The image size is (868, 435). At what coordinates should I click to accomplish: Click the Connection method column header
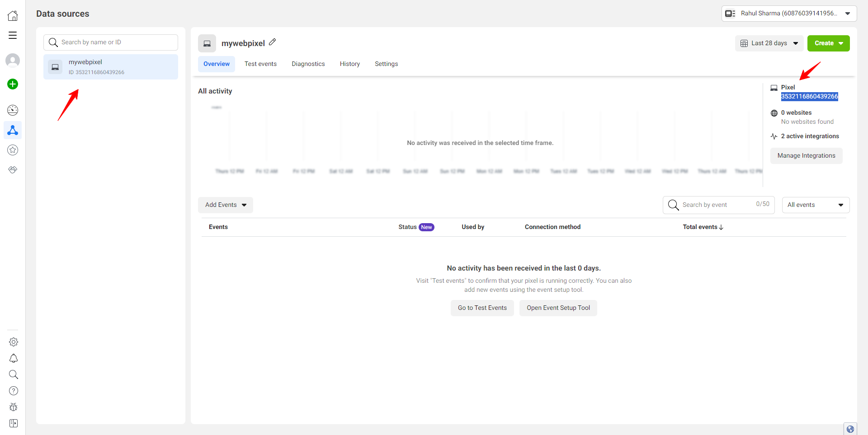pyautogui.click(x=552, y=227)
